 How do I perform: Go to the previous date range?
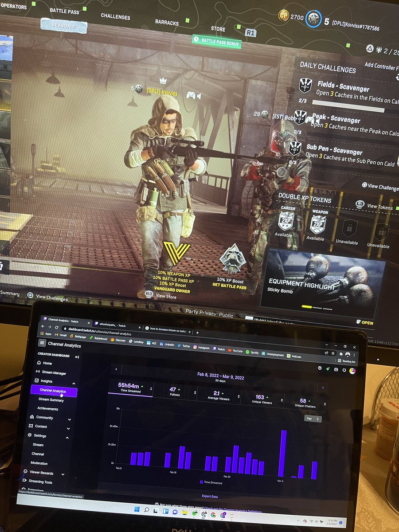tap(116, 369)
